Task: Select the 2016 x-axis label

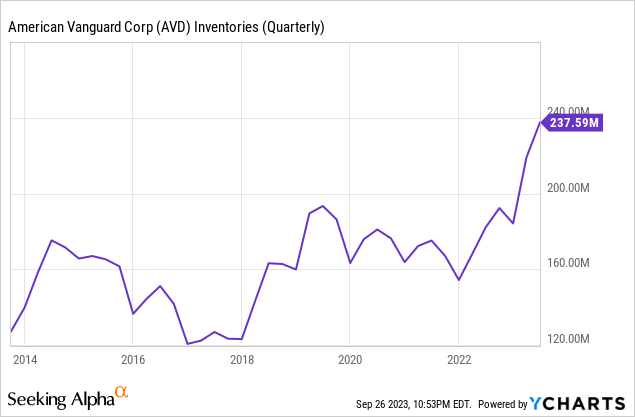Action: [133, 358]
